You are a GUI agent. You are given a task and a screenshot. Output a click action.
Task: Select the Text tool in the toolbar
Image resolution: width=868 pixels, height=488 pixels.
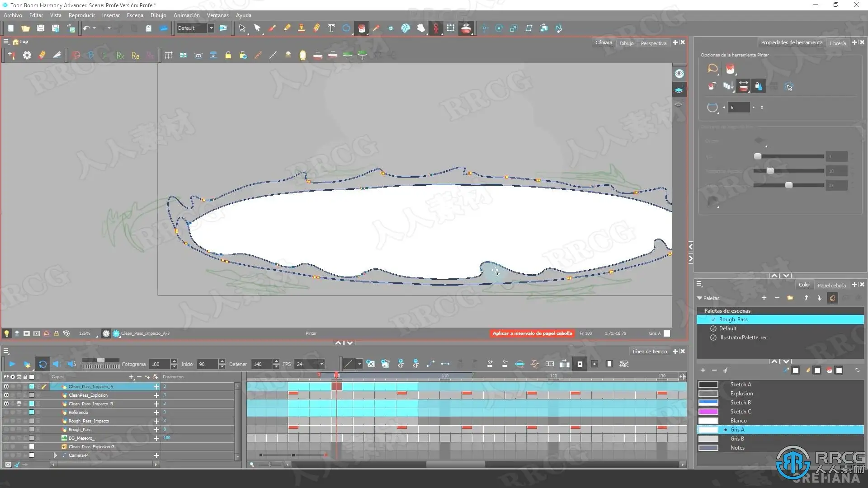[331, 28]
